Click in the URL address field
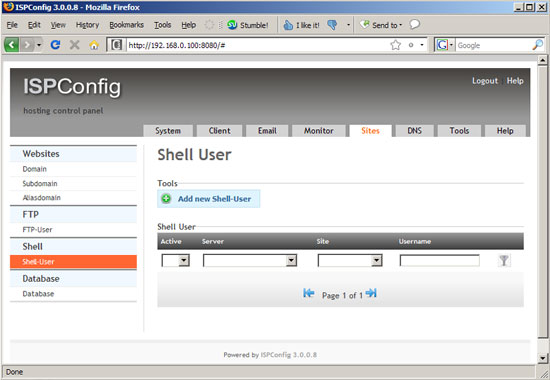Screen dimensions: 550x380 click(258, 45)
